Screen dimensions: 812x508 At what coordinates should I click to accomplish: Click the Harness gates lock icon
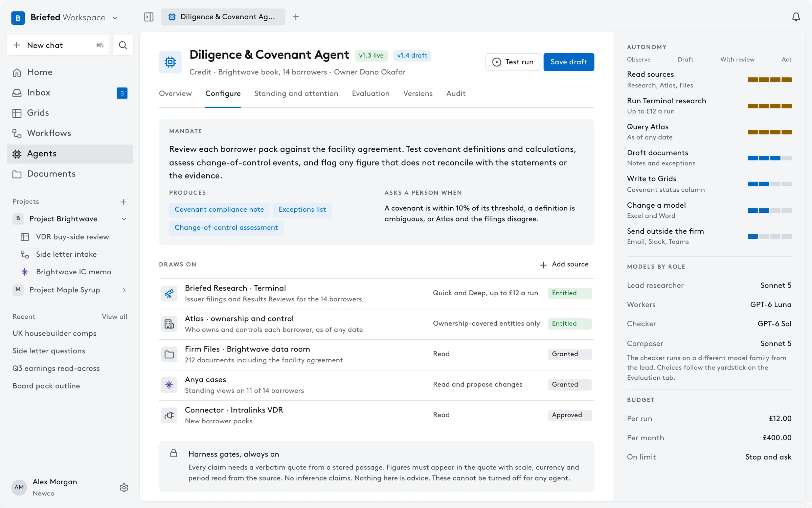pos(174,453)
